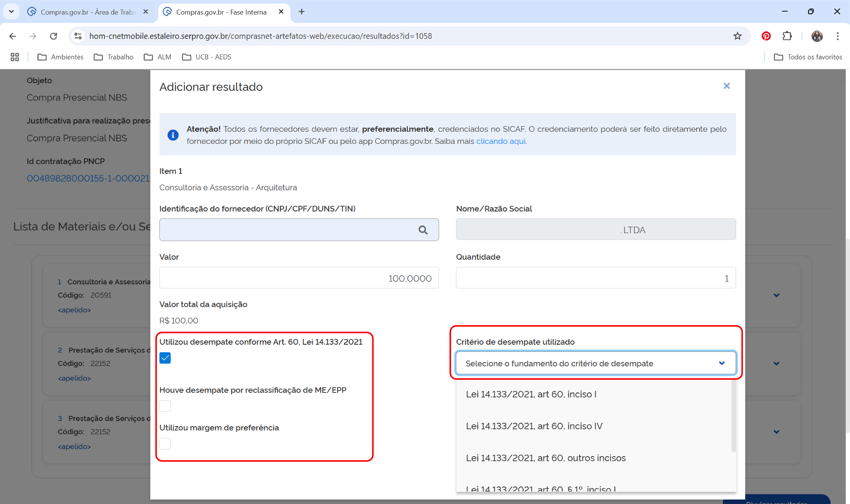Viewport: 850px width, 504px height.
Task: Reload the current page
Action: (x=53, y=36)
